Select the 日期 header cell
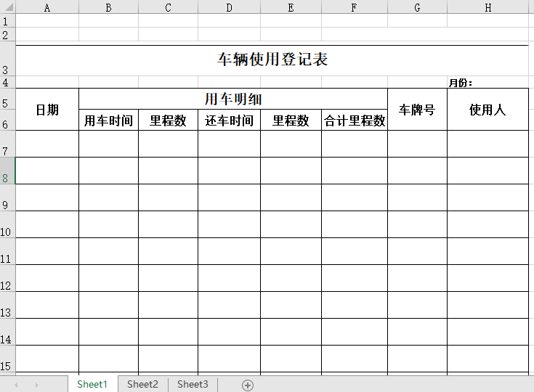This screenshot has height=392, width=534. coord(47,110)
